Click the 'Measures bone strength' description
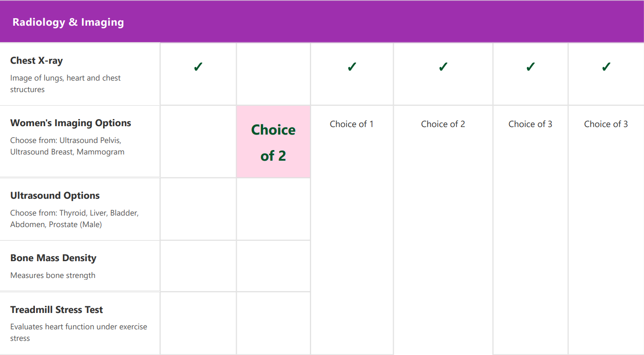Screen dimensions: 644x355 53,275
